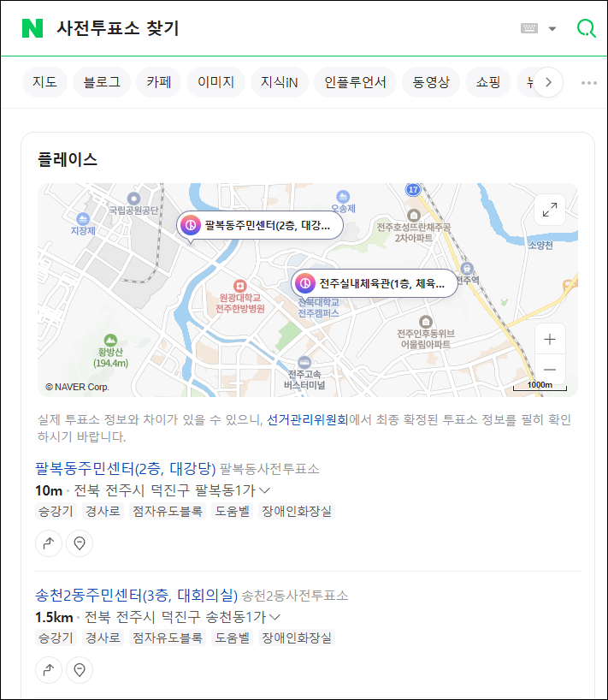The image size is (608, 700).
Task: Open the 팔복동주민센터(2층, 대강당) result link
Action: [x=126, y=468]
